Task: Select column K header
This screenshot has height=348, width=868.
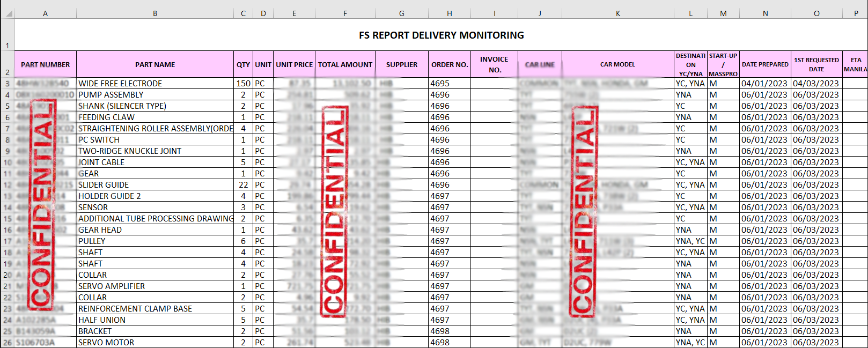Action: (x=618, y=13)
